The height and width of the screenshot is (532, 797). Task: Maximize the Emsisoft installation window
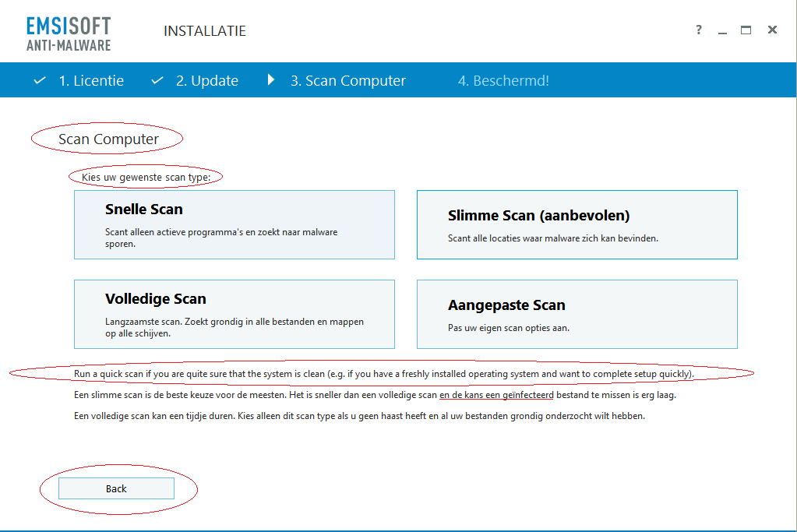746,30
